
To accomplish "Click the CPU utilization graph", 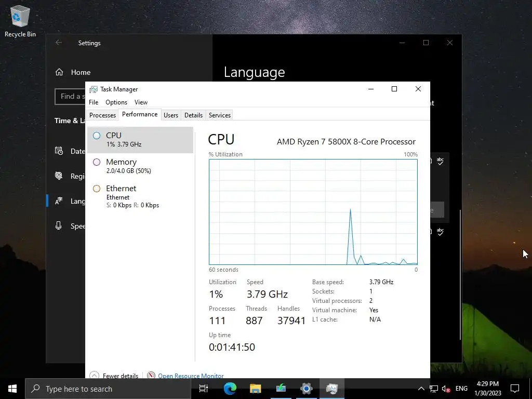I will click(313, 212).
